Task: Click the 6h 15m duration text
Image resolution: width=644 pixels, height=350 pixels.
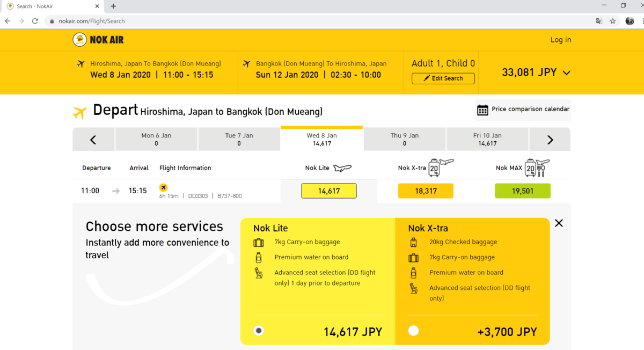Action: pos(170,196)
